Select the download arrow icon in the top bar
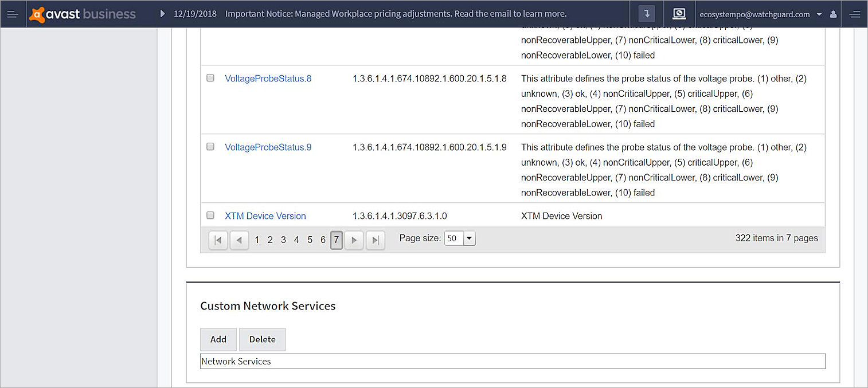Image resolution: width=868 pixels, height=388 pixels. click(x=646, y=14)
